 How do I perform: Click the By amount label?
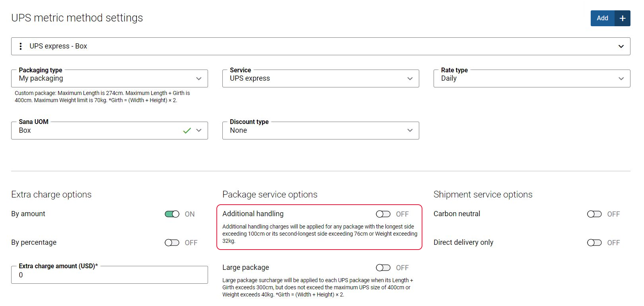point(28,214)
